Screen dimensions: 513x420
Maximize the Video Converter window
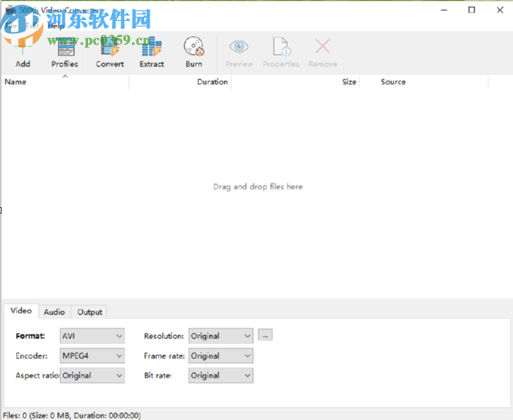[471, 10]
